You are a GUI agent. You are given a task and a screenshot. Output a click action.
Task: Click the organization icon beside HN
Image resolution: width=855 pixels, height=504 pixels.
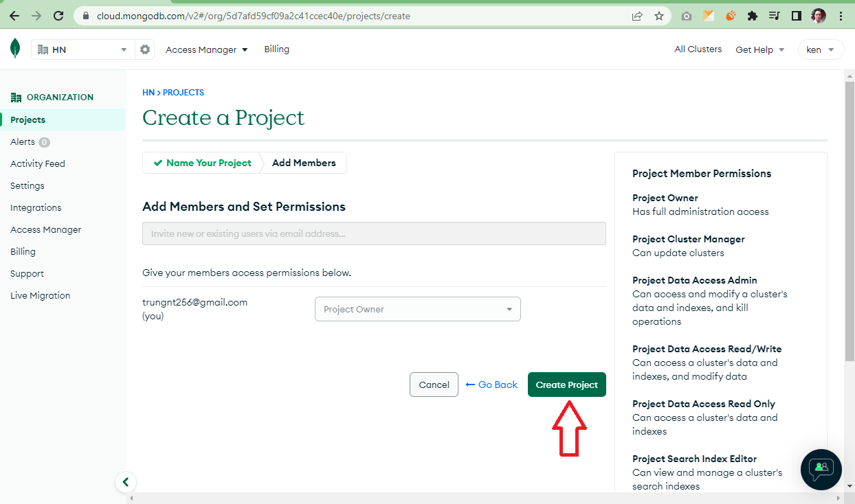click(44, 49)
